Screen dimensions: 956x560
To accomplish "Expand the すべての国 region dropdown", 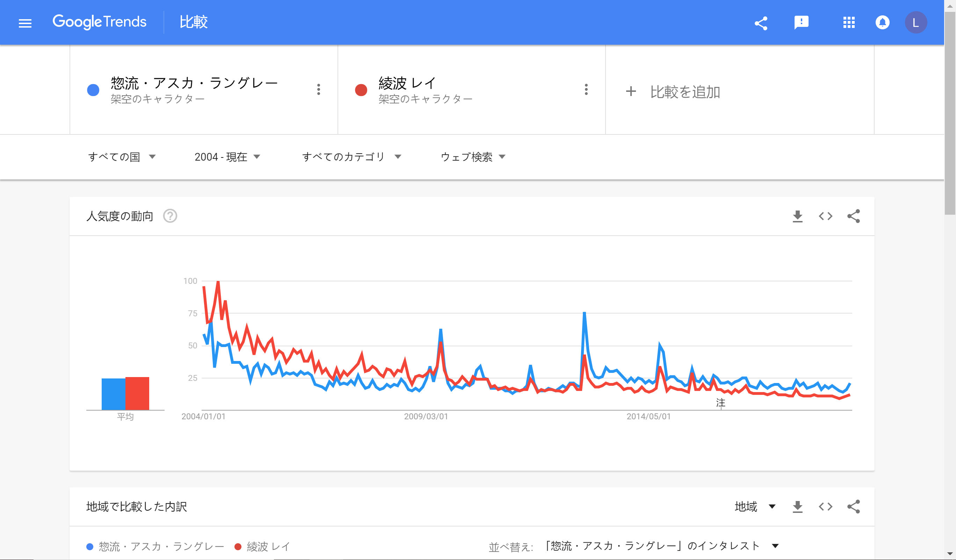I will pyautogui.click(x=122, y=157).
